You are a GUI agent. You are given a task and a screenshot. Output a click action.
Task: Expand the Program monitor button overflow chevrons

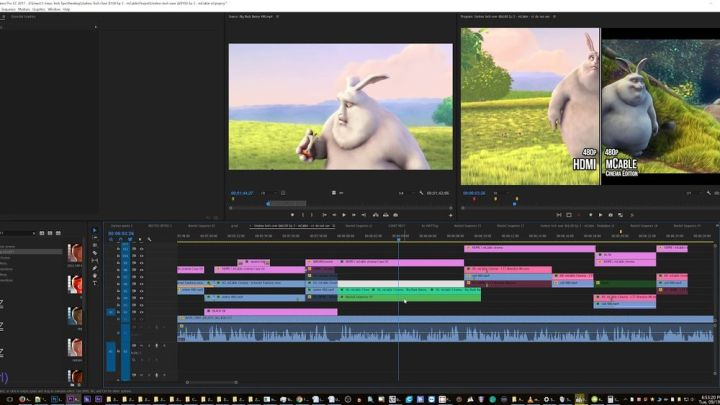(632, 215)
